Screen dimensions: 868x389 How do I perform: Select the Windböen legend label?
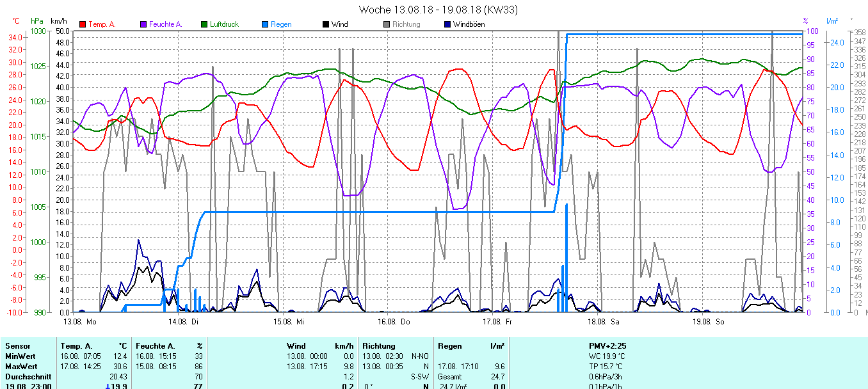coord(469,24)
